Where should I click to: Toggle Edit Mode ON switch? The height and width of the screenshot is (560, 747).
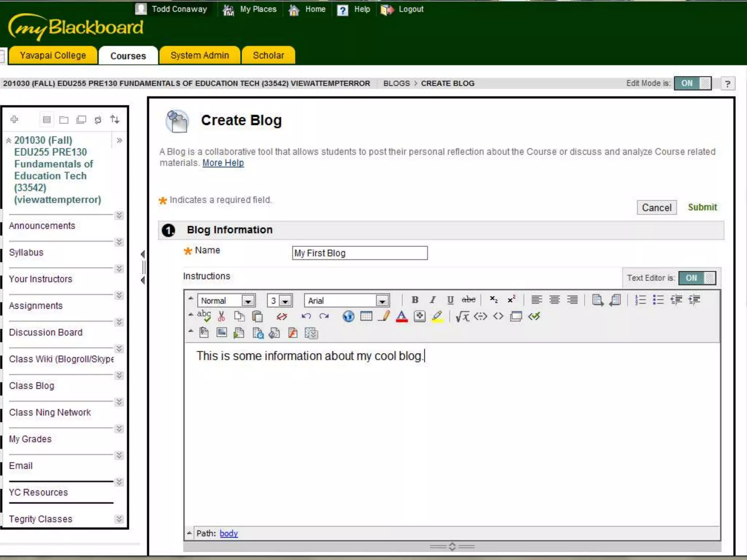coord(692,83)
